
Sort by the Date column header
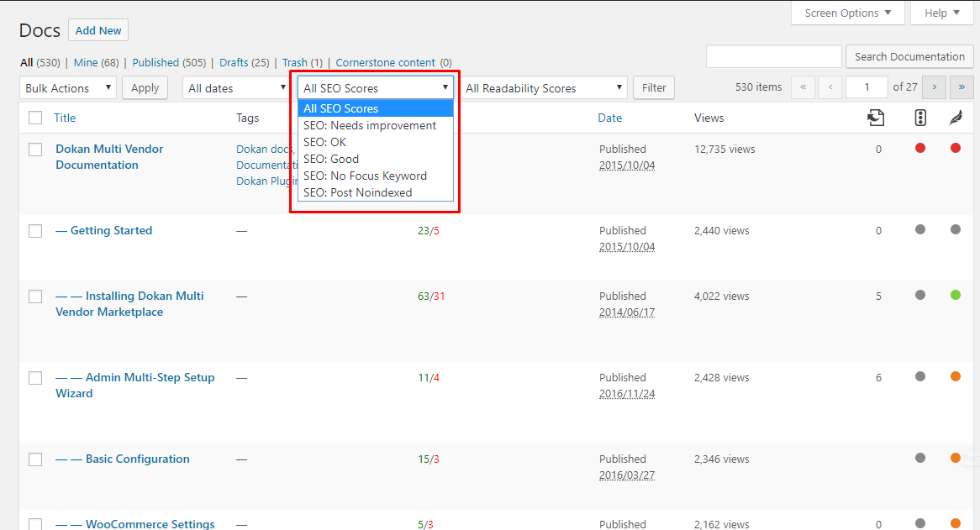[610, 118]
